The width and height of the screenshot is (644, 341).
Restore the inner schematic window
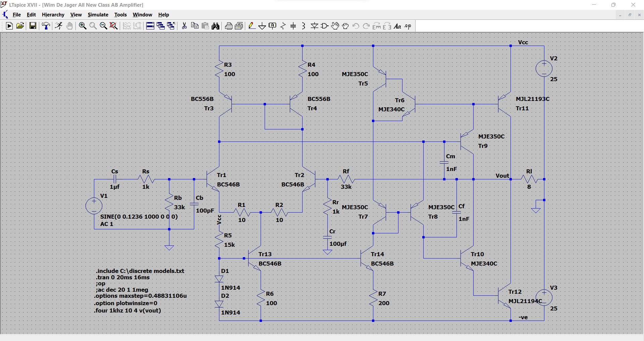pos(630,15)
